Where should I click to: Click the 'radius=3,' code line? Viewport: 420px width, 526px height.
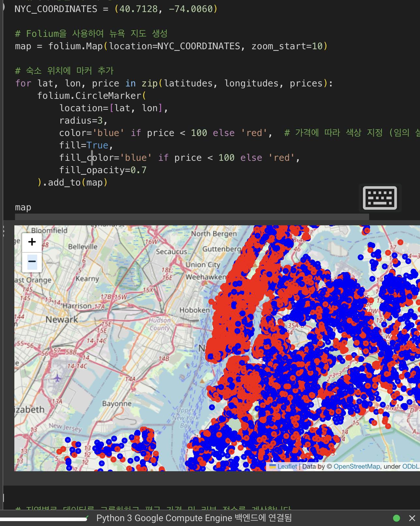coord(83,120)
